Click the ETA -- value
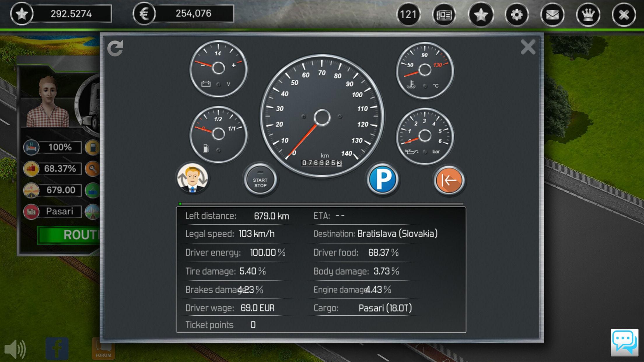The height and width of the screenshot is (362, 644). [340, 216]
